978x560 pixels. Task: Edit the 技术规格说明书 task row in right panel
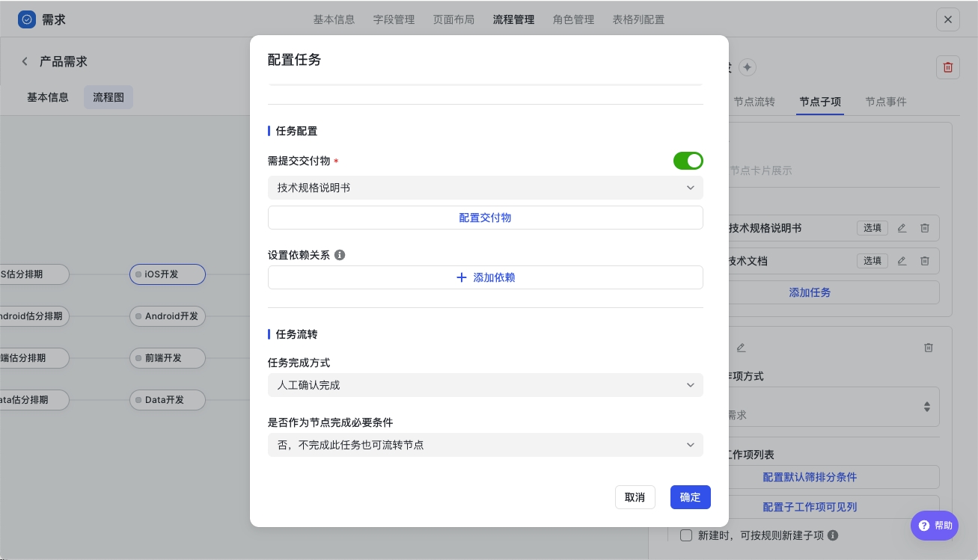[x=902, y=228]
